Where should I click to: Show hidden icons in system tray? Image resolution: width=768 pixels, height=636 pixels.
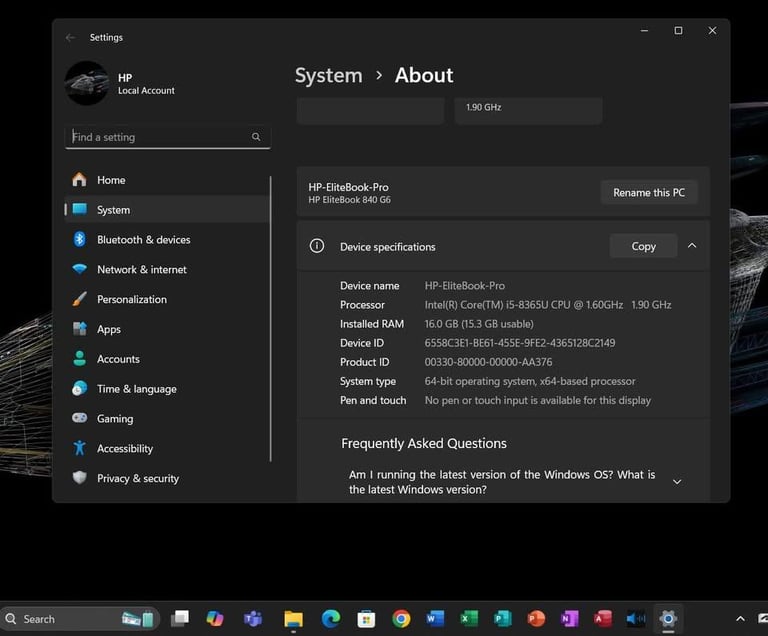pos(740,619)
